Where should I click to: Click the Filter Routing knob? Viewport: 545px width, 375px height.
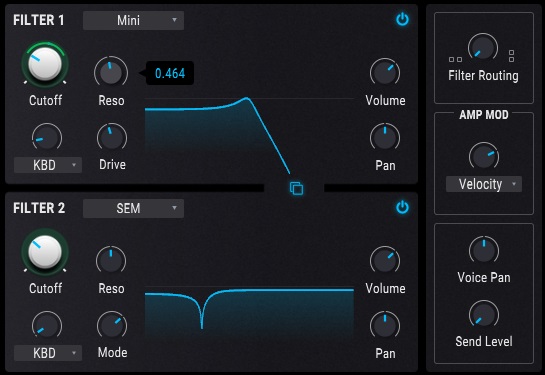(483, 48)
